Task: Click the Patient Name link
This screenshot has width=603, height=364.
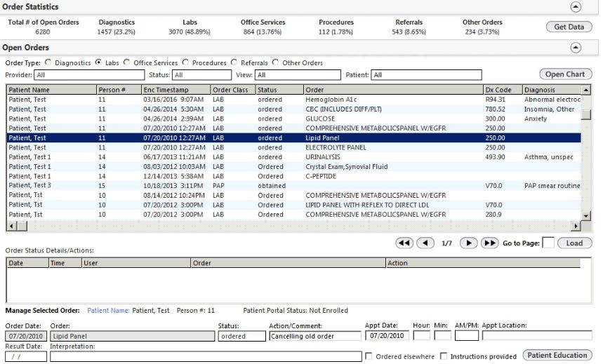Action: coord(108,311)
